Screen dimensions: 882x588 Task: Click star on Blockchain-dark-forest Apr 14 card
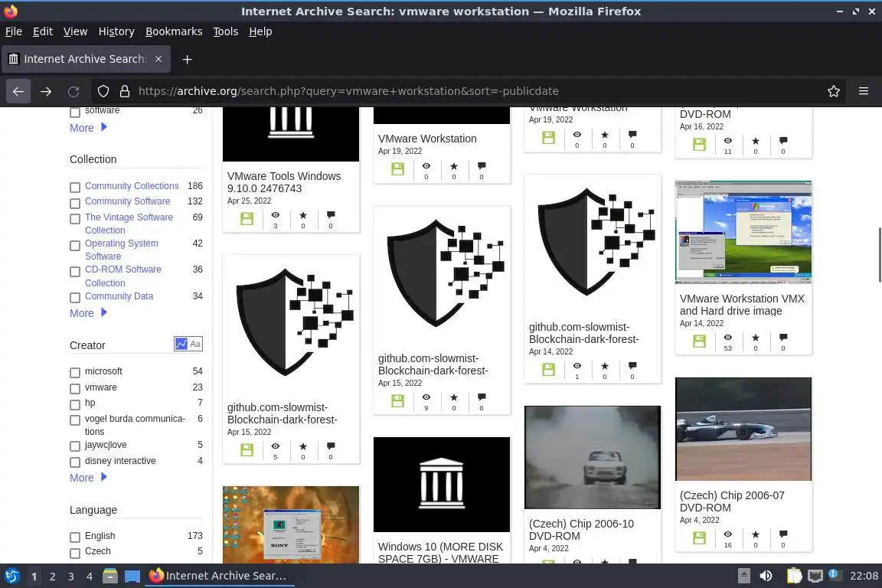click(x=605, y=366)
